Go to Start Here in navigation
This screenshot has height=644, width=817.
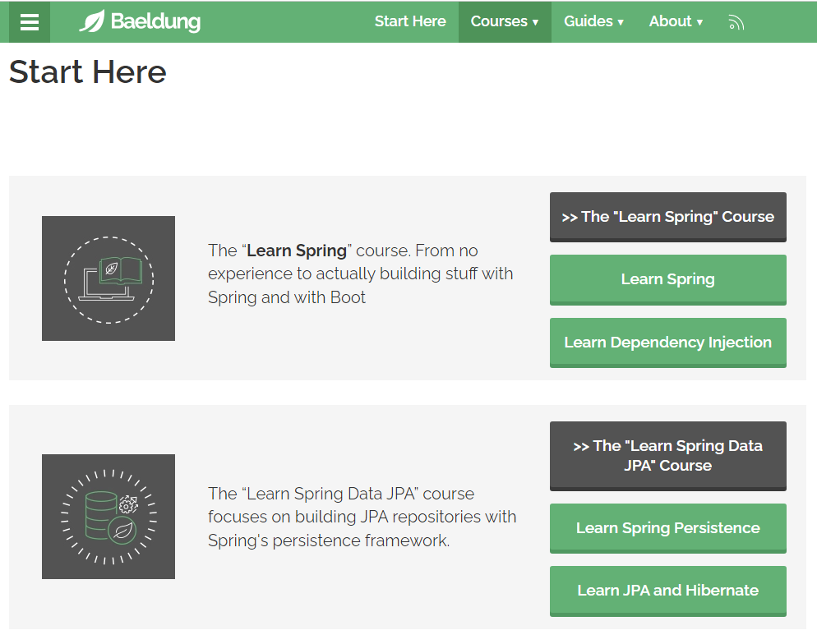click(x=410, y=21)
